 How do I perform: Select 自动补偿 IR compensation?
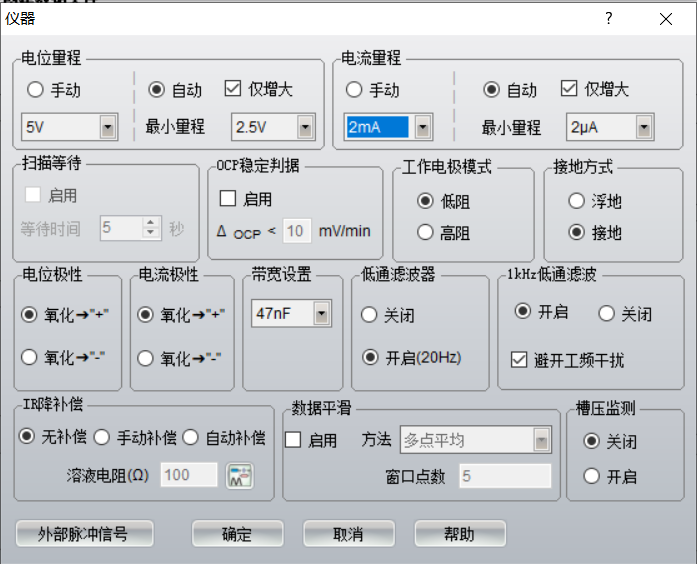(x=190, y=437)
